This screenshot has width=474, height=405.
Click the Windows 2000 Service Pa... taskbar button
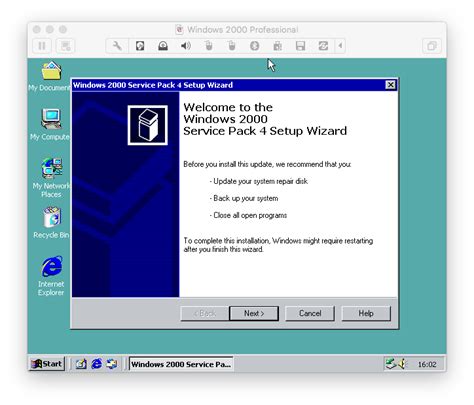(x=181, y=364)
